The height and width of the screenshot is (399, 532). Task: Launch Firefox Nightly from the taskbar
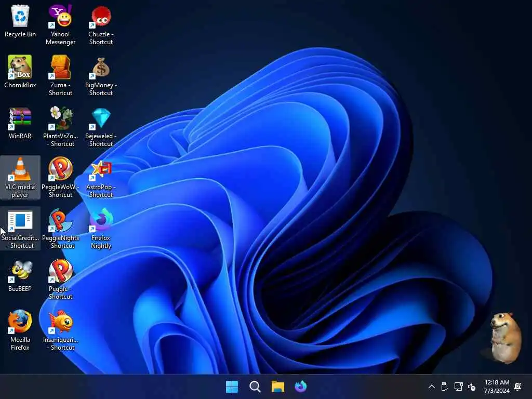pos(301,387)
